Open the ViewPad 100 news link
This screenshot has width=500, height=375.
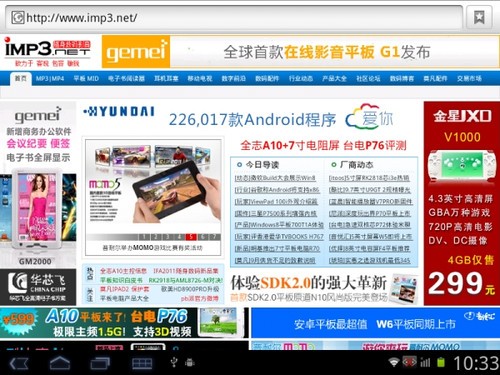click(276, 202)
